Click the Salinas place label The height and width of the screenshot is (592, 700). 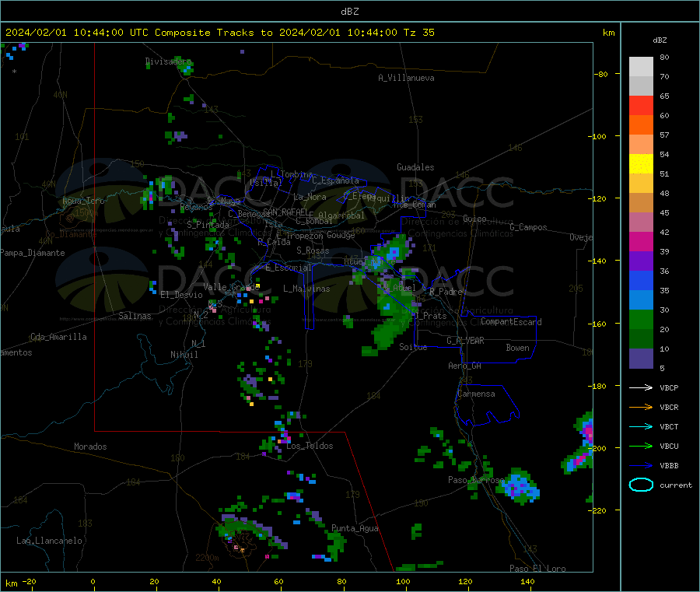[135, 316]
